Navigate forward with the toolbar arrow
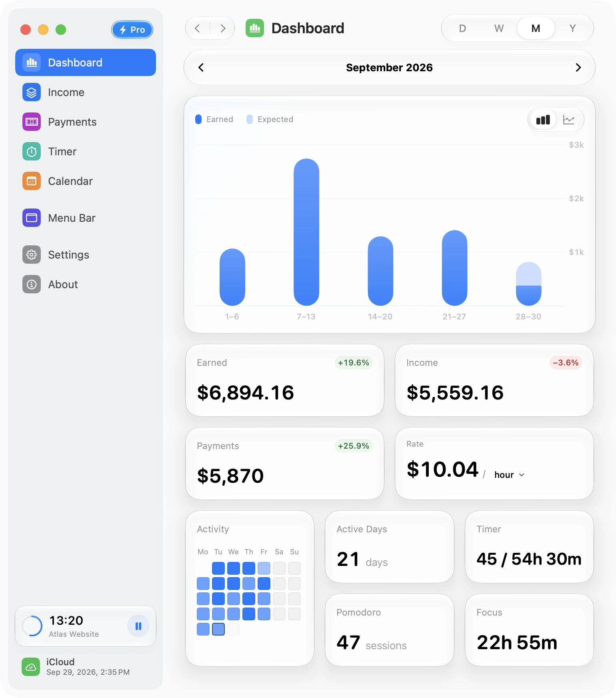Viewport: 616px width, 698px height. pos(223,28)
